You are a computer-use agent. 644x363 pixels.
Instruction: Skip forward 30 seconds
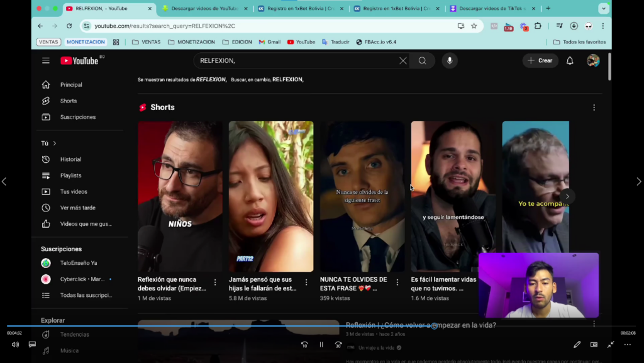coord(338,345)
